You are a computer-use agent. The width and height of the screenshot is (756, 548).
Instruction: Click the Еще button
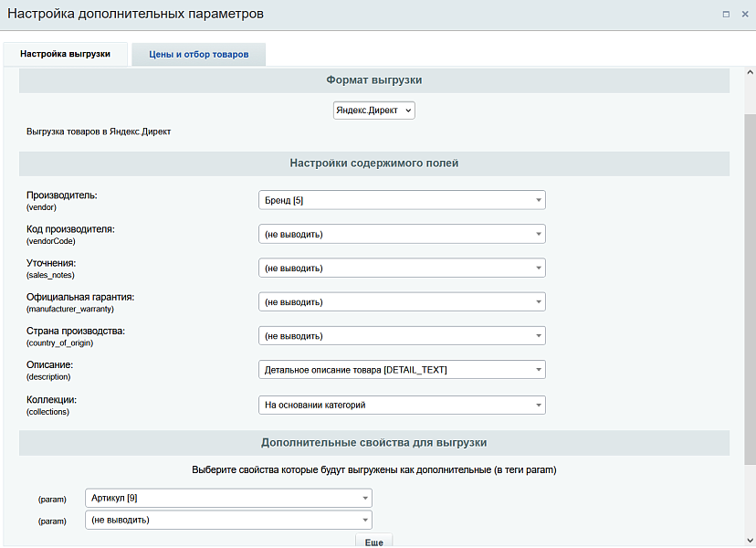(373, 541)
